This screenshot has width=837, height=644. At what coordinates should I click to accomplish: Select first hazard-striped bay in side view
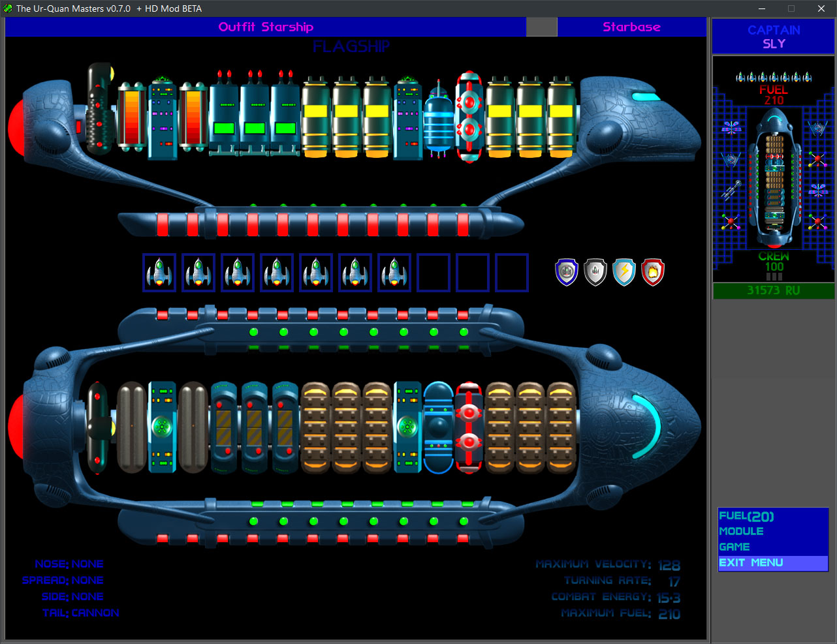pos(224,427)
